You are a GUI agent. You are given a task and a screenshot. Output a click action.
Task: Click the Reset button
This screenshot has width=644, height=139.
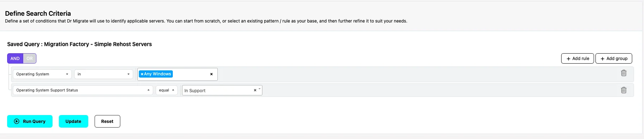click(107, 121)
